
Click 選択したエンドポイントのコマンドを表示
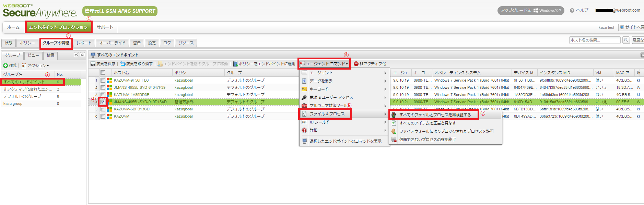344,141
